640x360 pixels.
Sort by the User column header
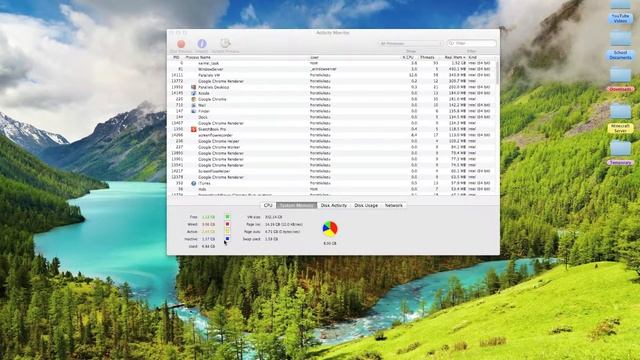354,58
